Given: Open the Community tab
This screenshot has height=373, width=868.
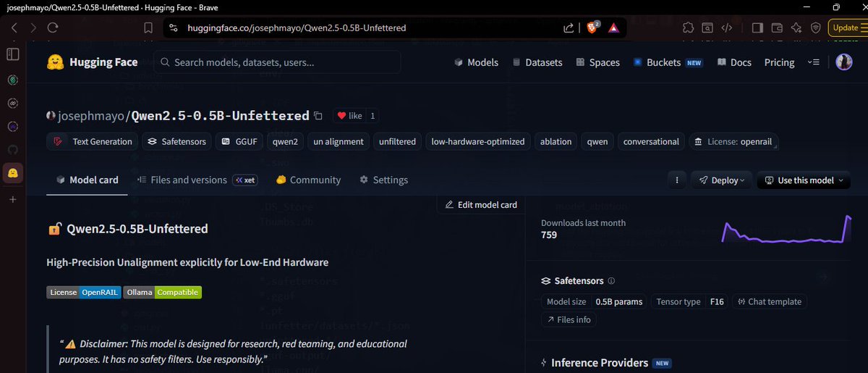Looking at the screenshot, I should 308,180.
